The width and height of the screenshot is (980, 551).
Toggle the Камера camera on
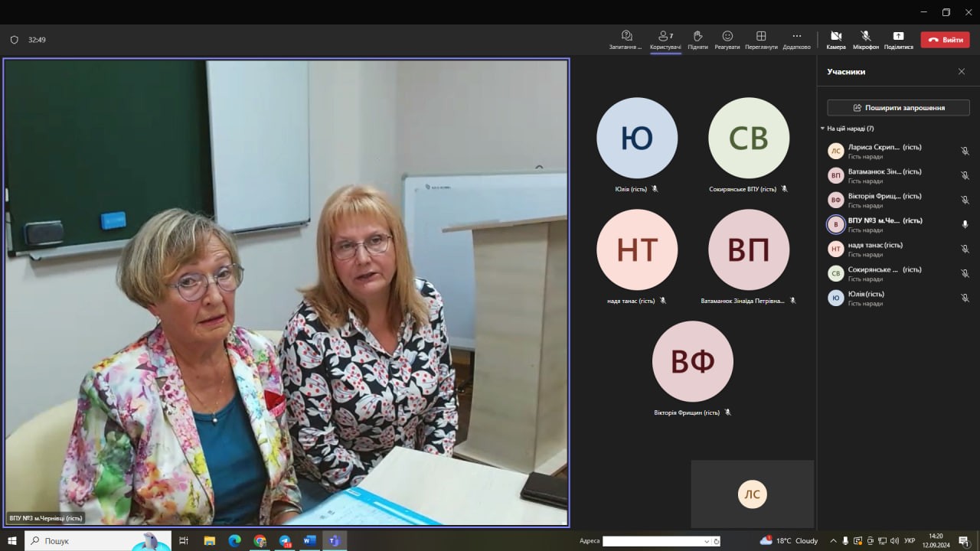[836, 39]
